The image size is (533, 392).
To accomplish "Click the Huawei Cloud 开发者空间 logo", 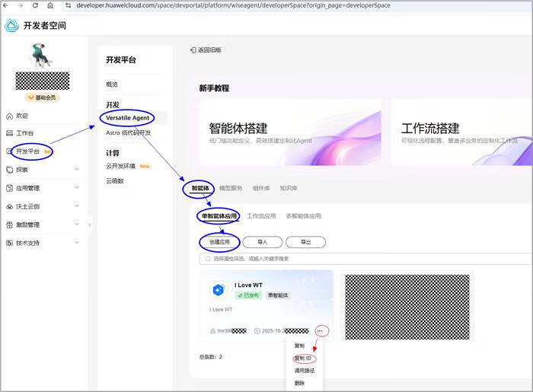I will pos(11,25).
